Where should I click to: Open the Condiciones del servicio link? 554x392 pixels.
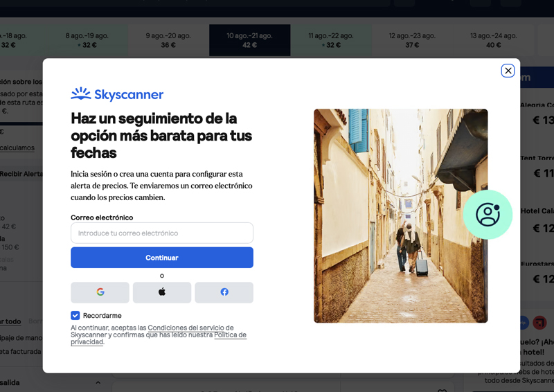[186, 328]
